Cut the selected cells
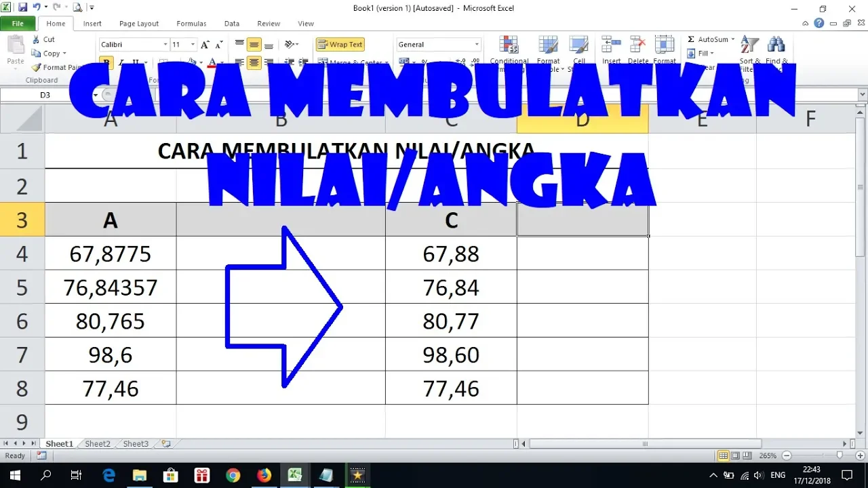The height and width of the screenshot is (488, 868). pos(43,39)
